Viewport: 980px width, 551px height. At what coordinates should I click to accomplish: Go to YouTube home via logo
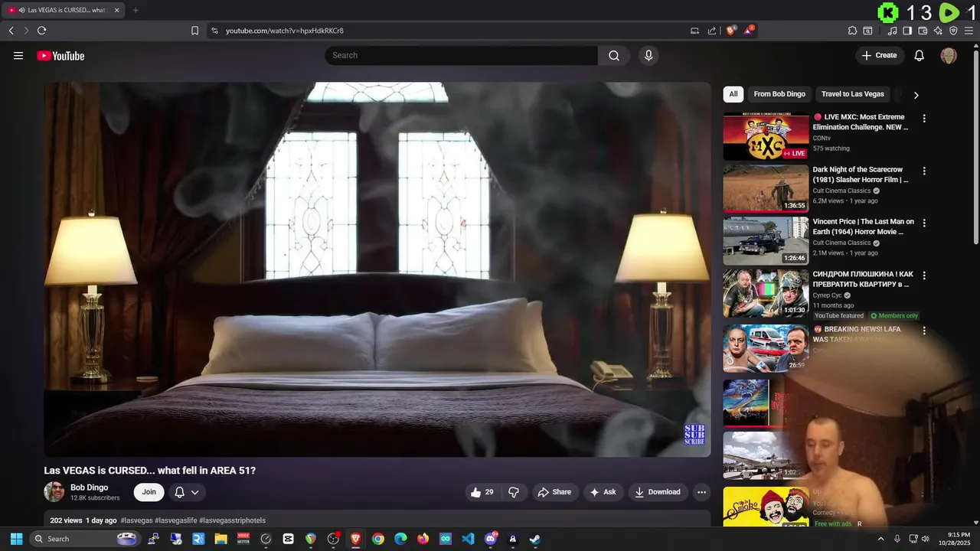60,55
